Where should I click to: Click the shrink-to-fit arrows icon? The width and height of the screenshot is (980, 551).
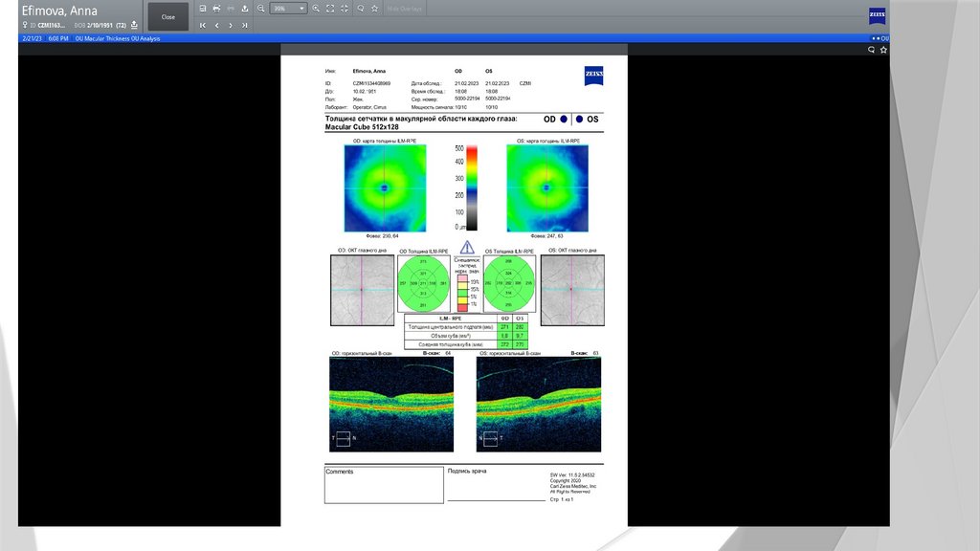tap(345, 9)
